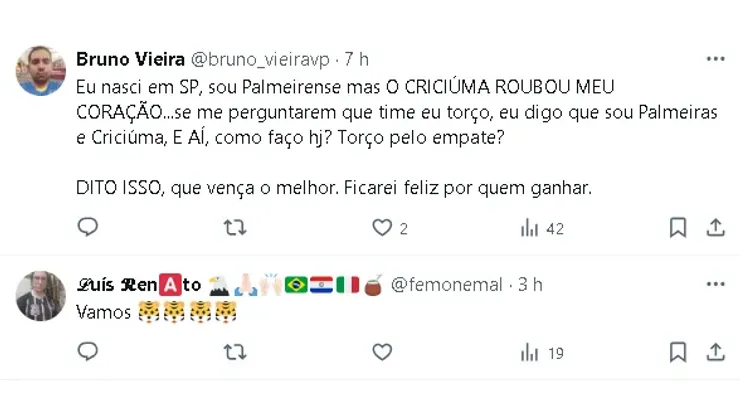Bookmark Luís Renato's tweet
740x416 pixels.
tap(678, 352)
